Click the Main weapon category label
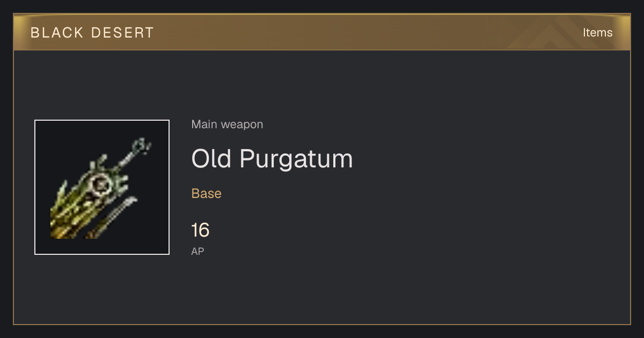 (227, 124)
